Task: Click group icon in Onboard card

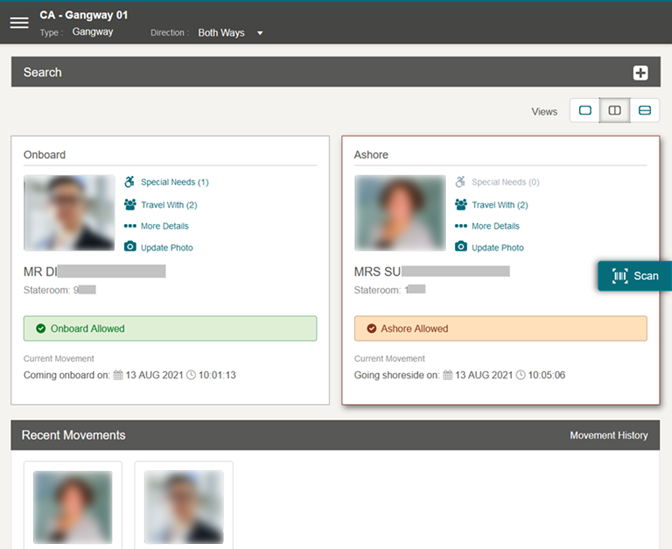Action: pos(130,204)
